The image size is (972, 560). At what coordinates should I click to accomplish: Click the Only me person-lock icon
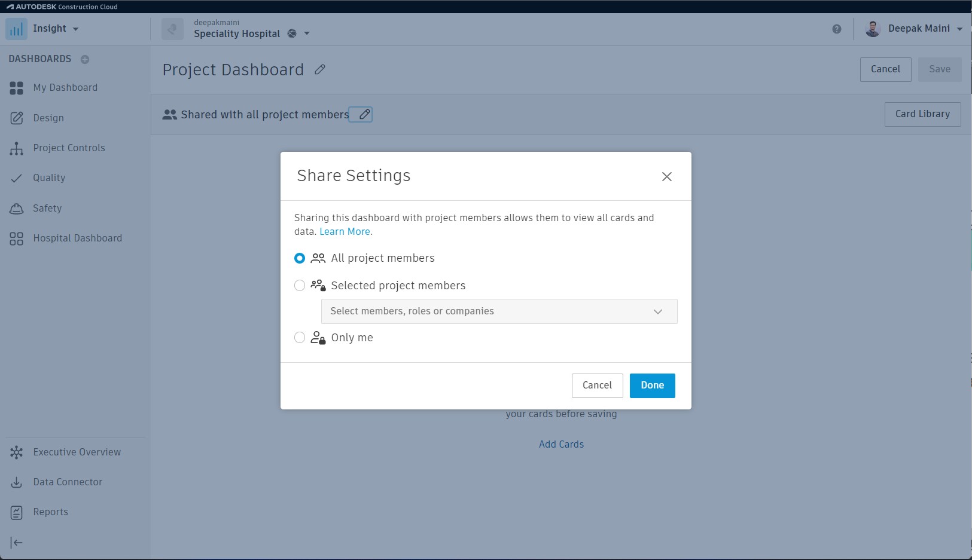(x=318, y=338)
